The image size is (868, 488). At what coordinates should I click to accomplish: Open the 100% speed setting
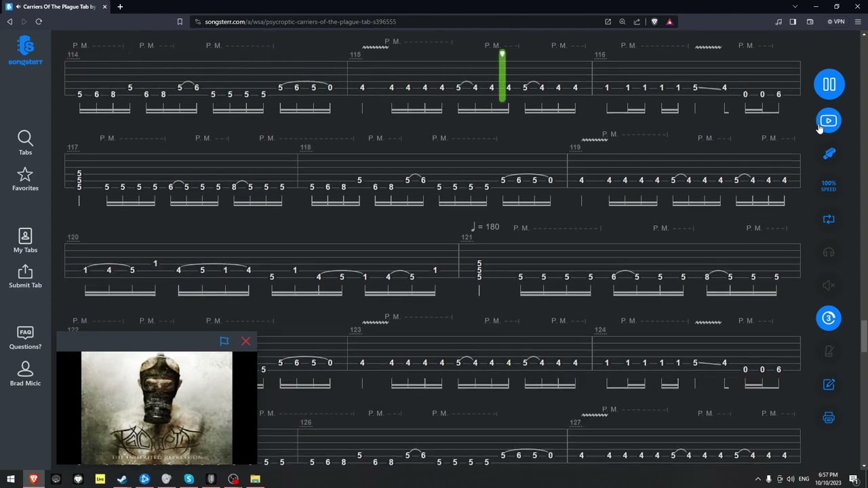(x=829, y=186)
